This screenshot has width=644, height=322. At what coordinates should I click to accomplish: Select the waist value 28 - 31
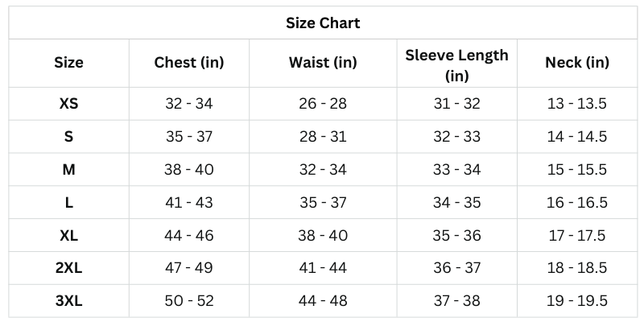tap(323, 136)
